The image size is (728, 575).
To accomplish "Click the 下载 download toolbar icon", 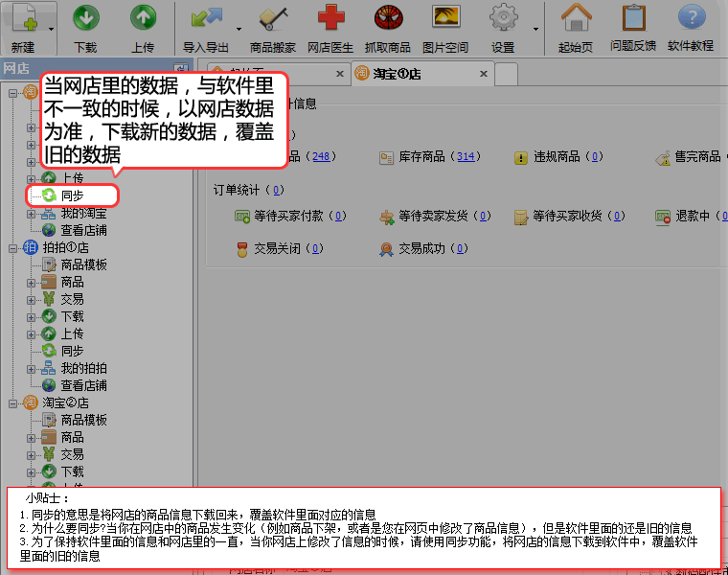I will click(86, 18).
